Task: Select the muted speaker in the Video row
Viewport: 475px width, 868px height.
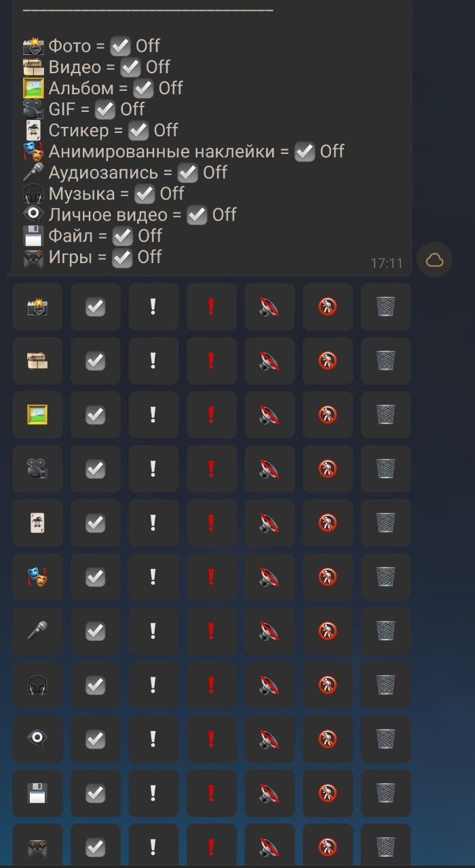Action: [x=269, y=361]
